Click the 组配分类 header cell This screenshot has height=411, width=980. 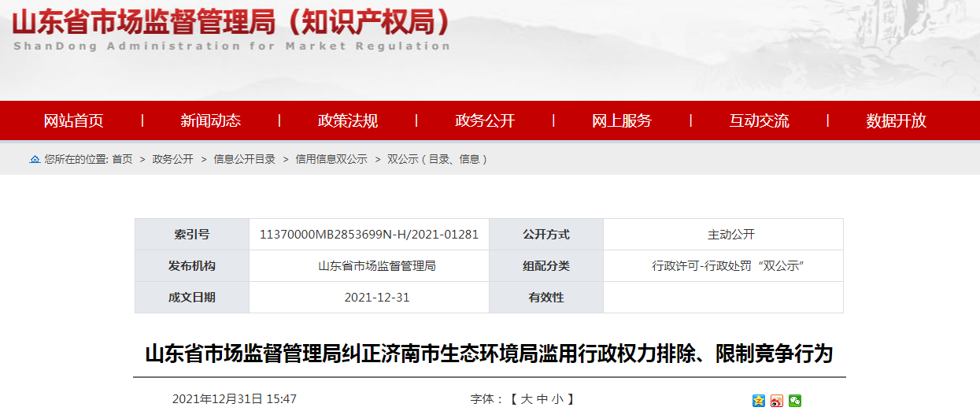click(546, 266)
